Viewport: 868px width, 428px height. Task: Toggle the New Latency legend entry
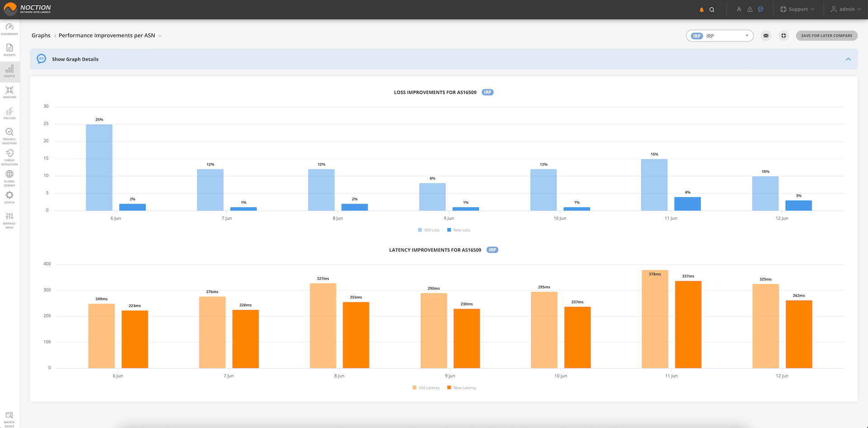(x=462, y=388)
